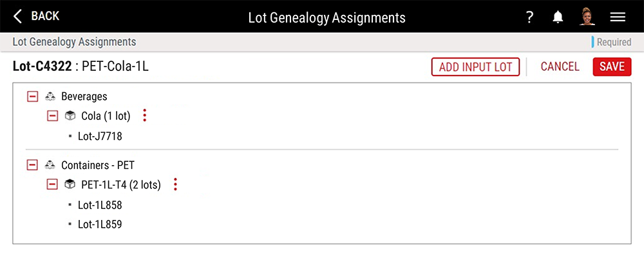Click the SAVE button
This screenshot has height=258, width=644.
click(612, 66)
